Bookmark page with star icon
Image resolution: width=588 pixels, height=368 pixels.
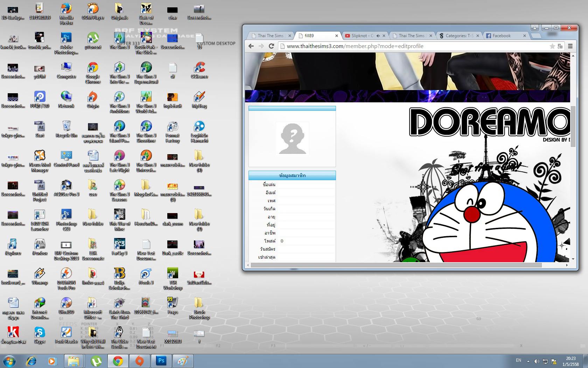pos(552,46)
